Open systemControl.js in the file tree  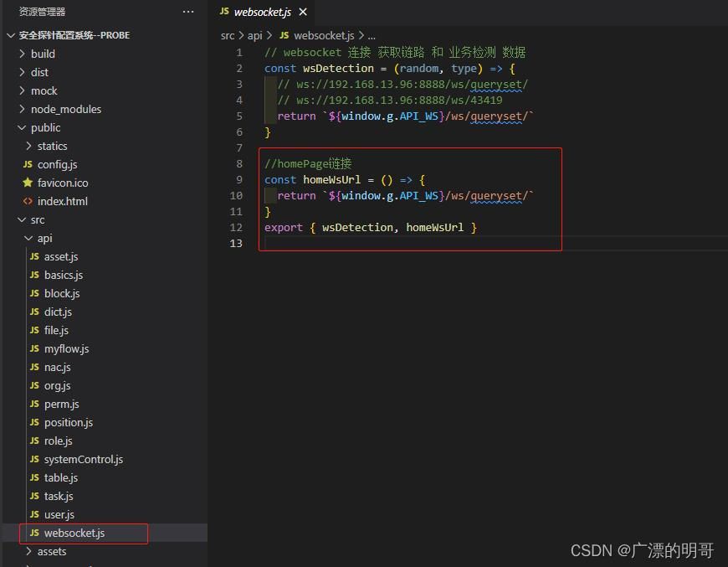pos(83,459)
